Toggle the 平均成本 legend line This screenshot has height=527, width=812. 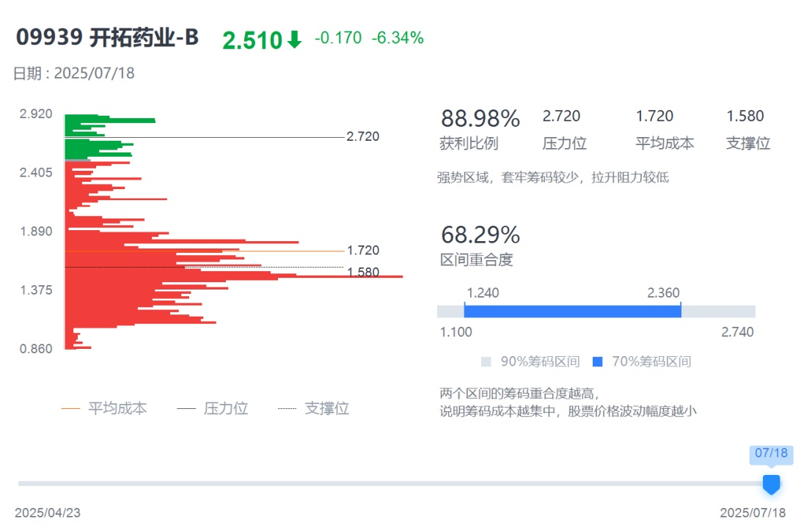click(x=103, y=408)
